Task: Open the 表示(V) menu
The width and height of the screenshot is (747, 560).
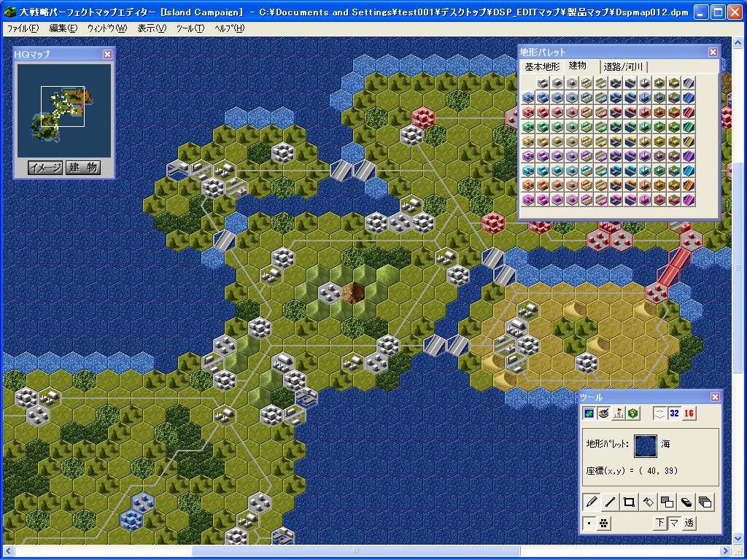Action: [x=152, y=28]
